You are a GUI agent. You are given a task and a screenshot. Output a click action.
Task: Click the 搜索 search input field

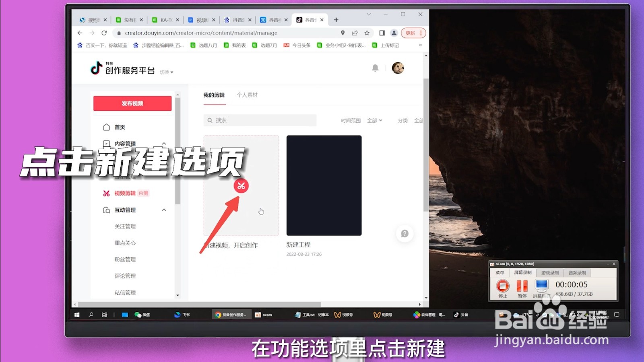(260, 120)
